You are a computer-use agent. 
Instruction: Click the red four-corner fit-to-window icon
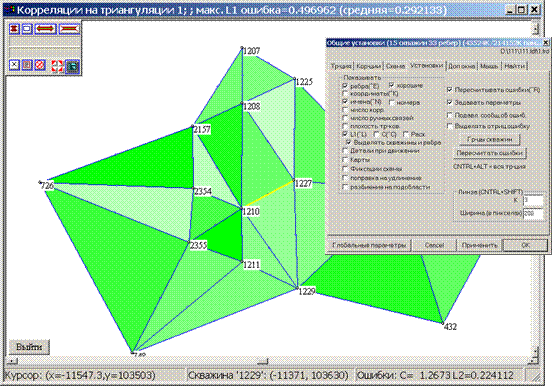click(x=57, y=66)
